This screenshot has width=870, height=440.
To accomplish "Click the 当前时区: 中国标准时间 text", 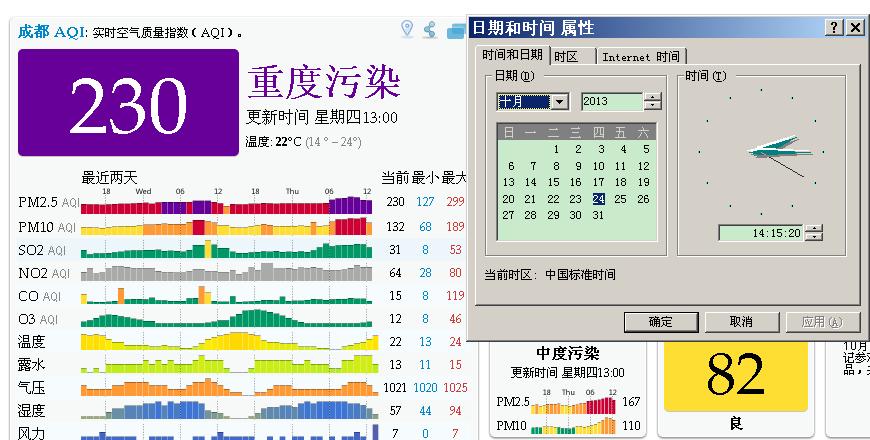I will coord(550,275).
